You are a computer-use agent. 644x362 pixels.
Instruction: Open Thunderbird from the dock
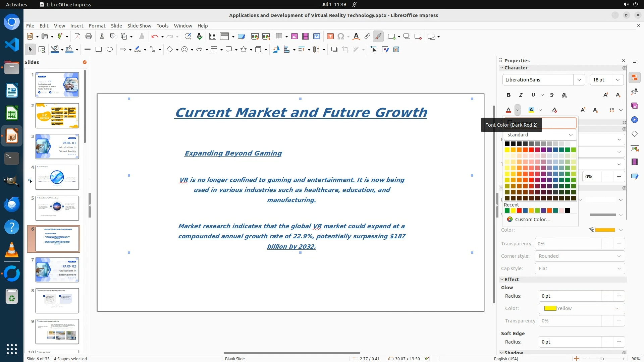coord(12,204)
